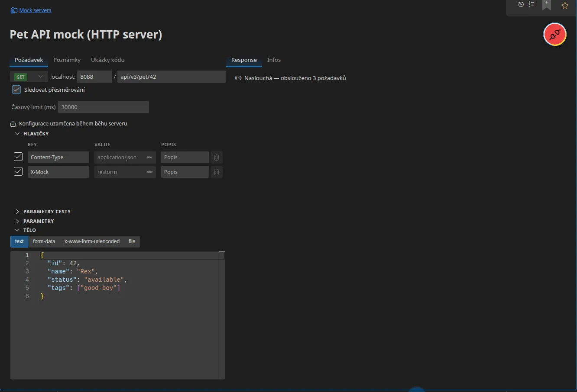Add a bookmark with plus icon
This screenshot has width=577, height=392.
point(547,5)
